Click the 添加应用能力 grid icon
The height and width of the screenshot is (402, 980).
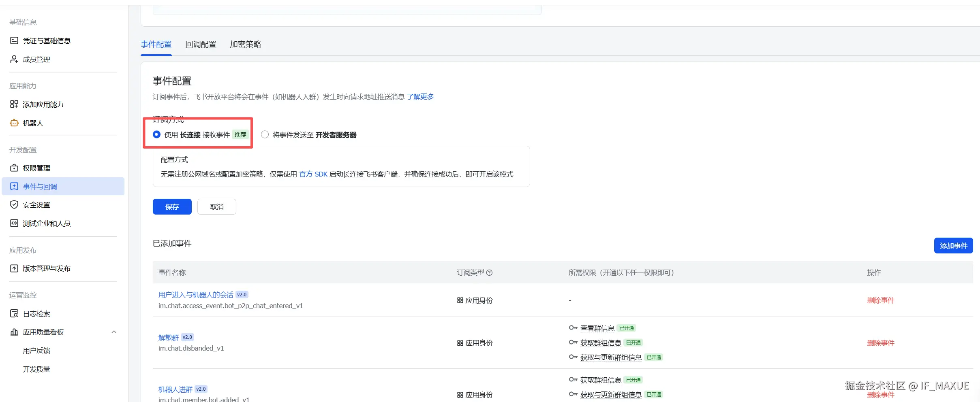click(x=14, y=104)
